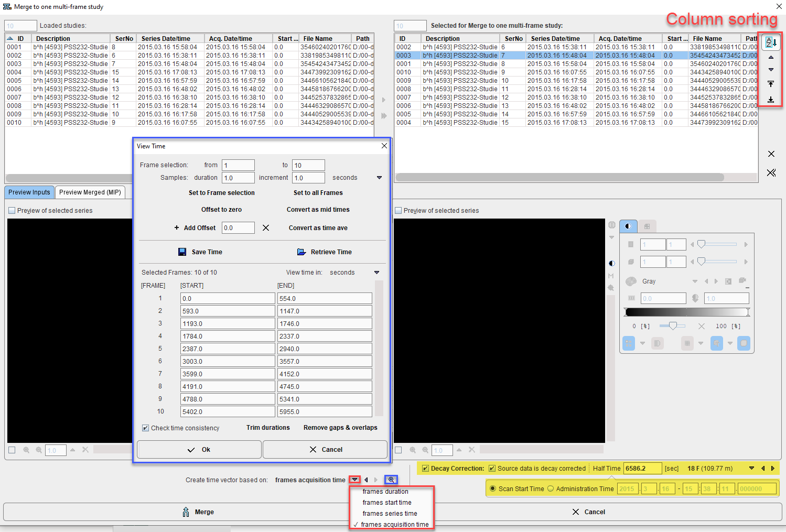This screenshot has height=532, width=786.
Task: Click Trim durations button
Action: pyautogui.click(x=268, y=428)
